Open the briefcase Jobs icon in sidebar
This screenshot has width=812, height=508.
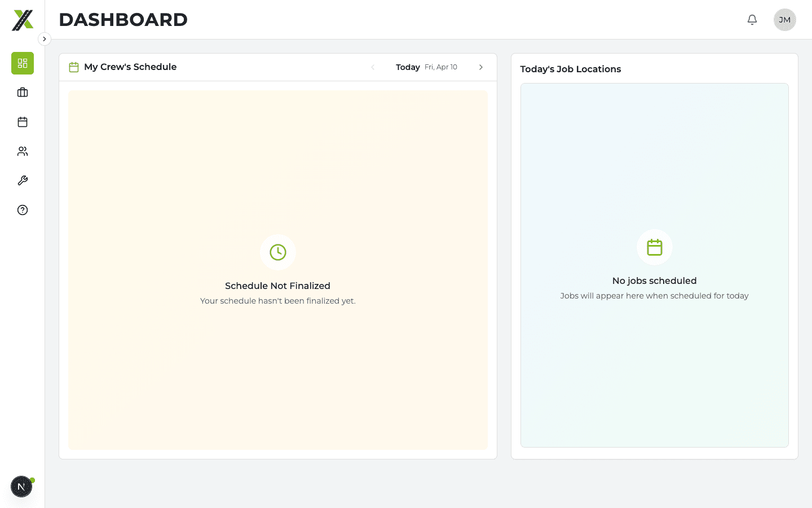coord(23,93)
